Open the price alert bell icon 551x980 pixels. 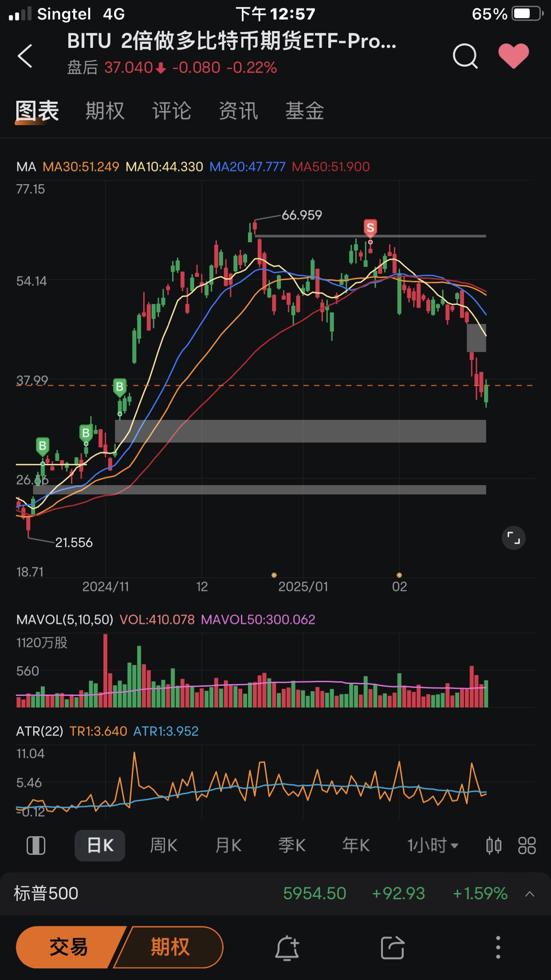pyautogui.click(x=287, y=948)
